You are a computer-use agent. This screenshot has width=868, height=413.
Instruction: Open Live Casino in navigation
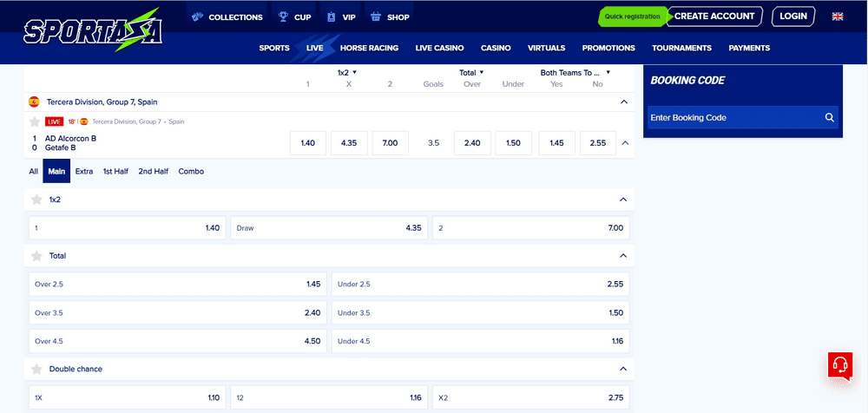tap(439, 49)
